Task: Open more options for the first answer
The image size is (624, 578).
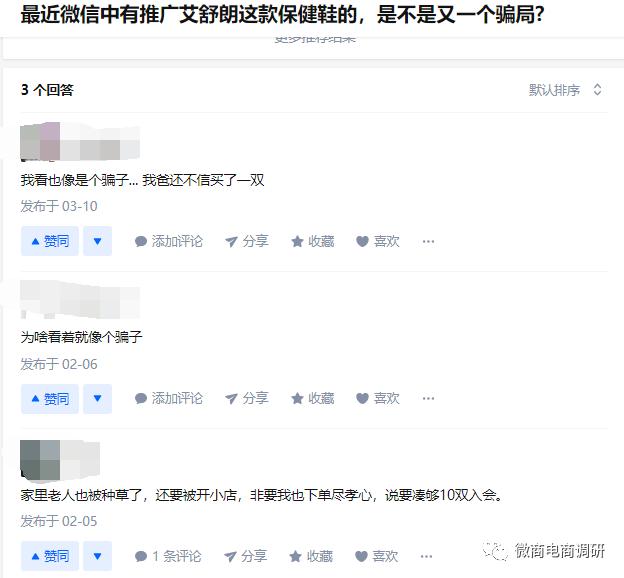Action: (x=428, y=241)
